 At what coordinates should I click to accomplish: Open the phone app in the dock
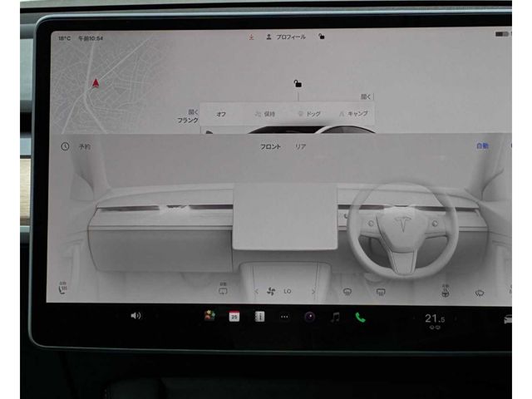point(360,317)
